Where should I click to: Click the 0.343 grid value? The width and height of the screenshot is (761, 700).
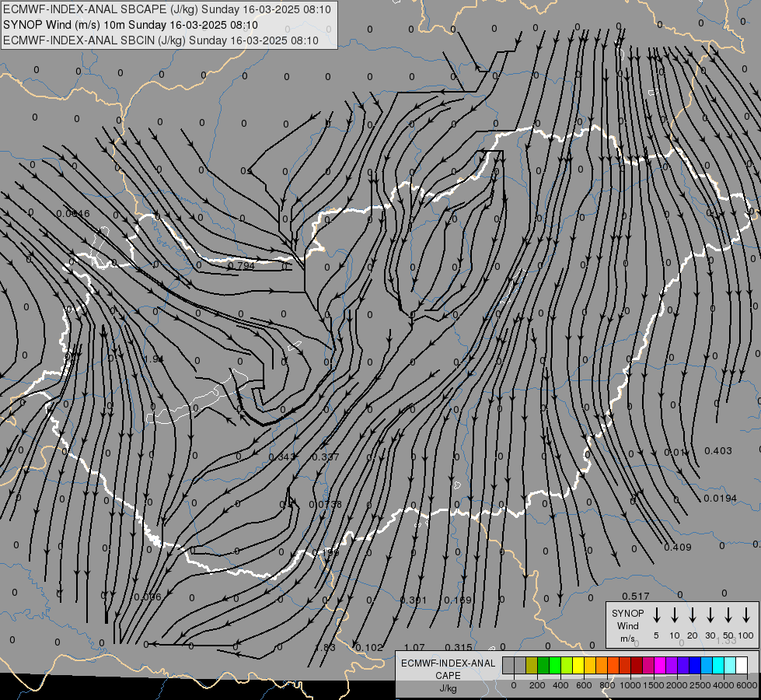pyautogui.click(x=282, y=457)
